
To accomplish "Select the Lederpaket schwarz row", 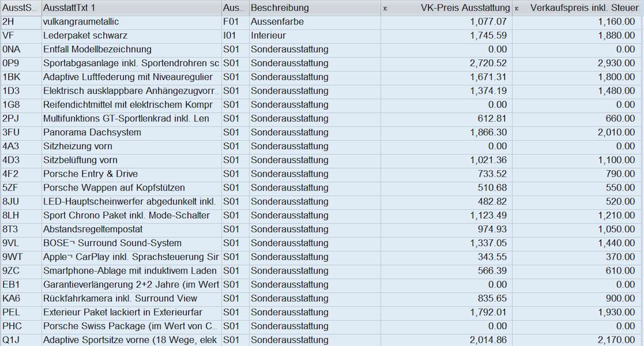I will tap(322, 36).
